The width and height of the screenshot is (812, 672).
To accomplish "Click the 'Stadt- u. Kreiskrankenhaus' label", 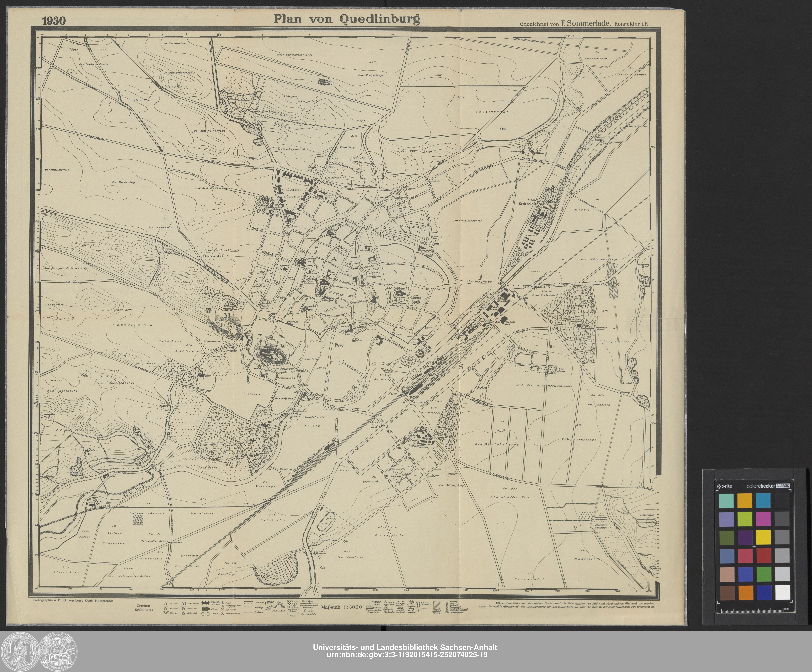I will 532,202.
